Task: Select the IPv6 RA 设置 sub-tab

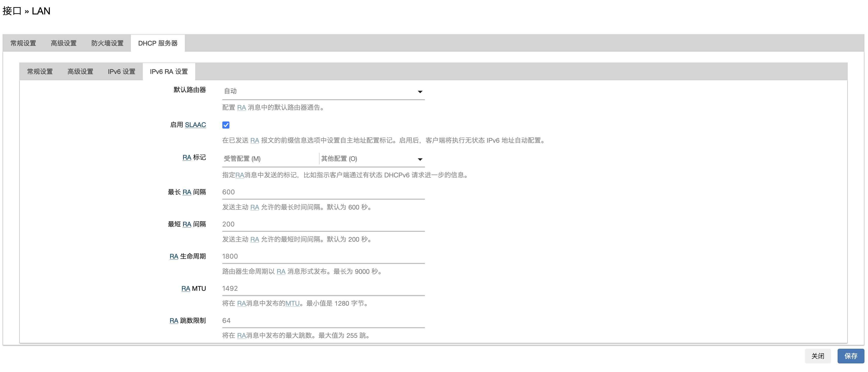Action: tap(168, 71)
